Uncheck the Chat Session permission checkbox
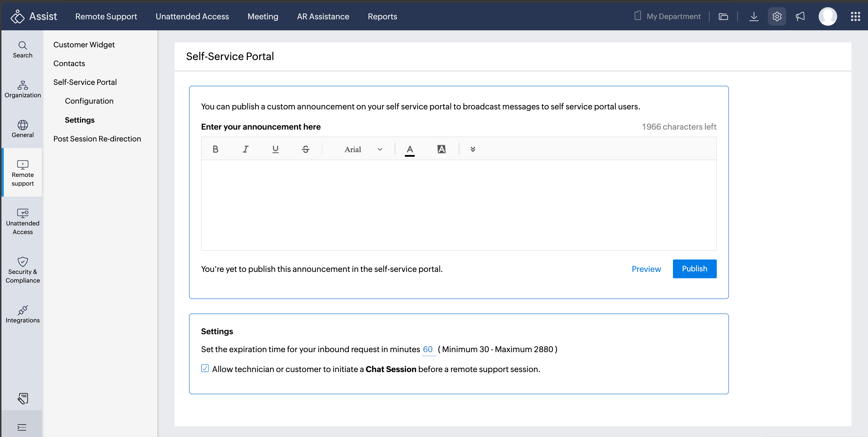The image size is (868, 437). pyautogui.click(x=205, y=368)
